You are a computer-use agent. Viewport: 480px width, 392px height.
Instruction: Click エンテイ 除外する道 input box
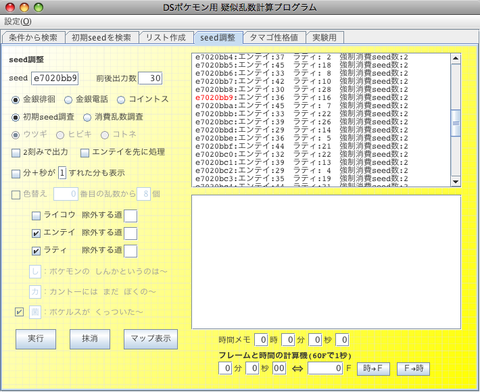pos(130,233)
